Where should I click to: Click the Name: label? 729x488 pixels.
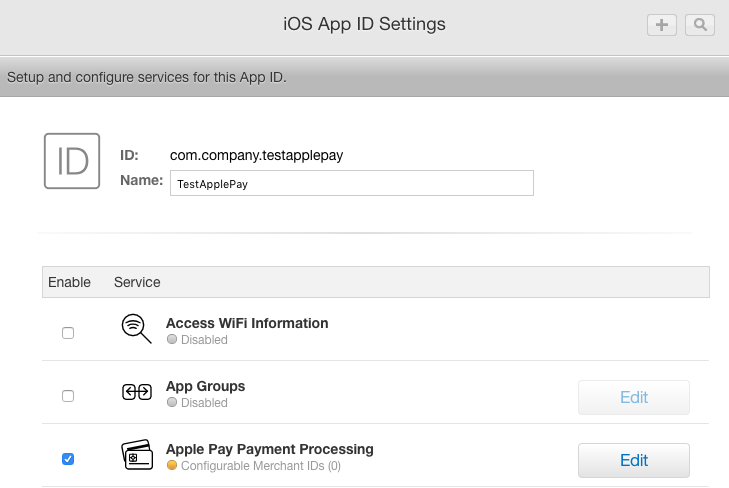point(141,180)
